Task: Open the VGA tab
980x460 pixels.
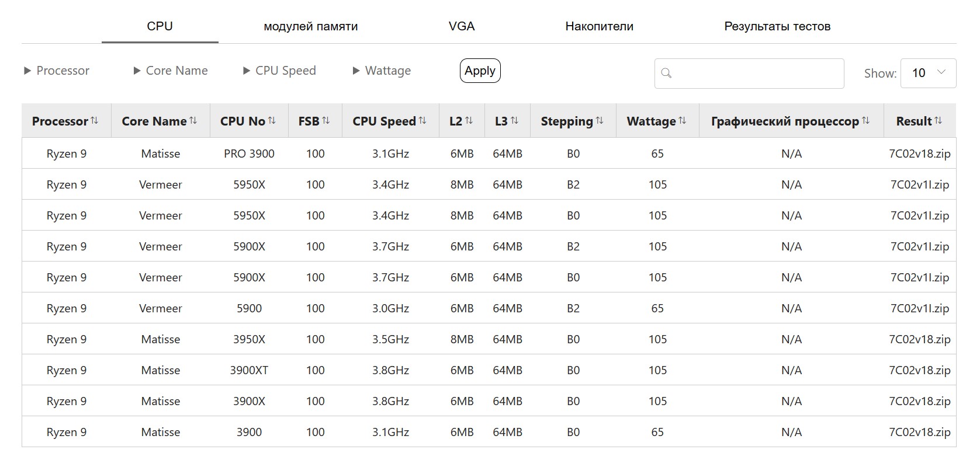Action: (x=462, y=26)
